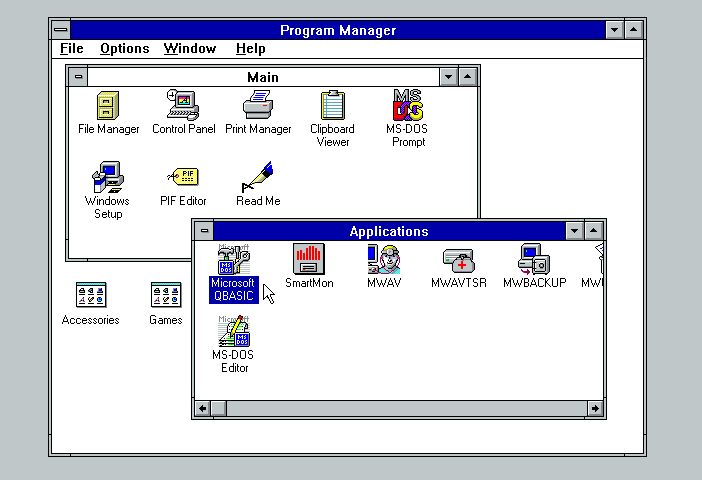
Task: Click the Applications scrollbar right arrow
Action: click(596, 408)
